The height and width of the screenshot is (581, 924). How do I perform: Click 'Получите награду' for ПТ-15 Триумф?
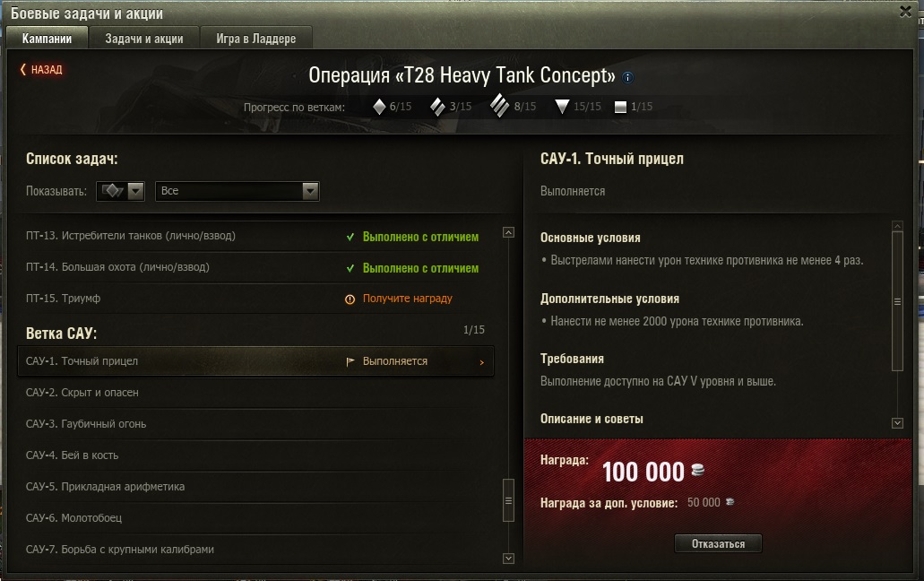407,299
